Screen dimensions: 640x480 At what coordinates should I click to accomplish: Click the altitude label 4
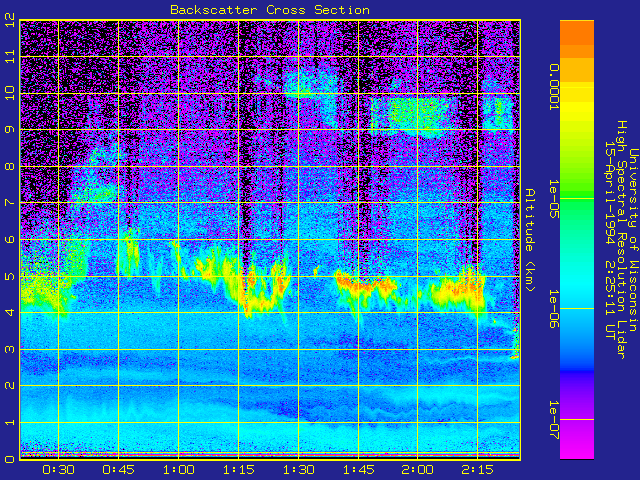10,312
